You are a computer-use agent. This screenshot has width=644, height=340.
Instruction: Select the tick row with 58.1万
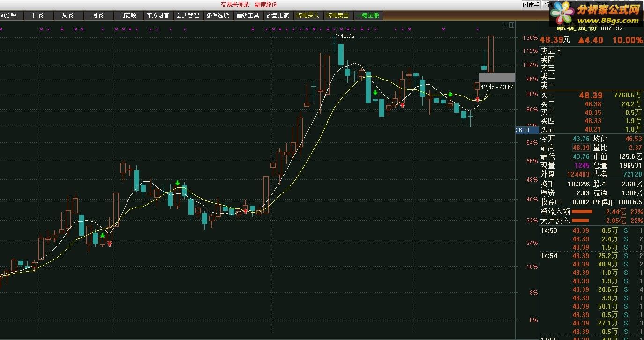(x=592, y=306)
